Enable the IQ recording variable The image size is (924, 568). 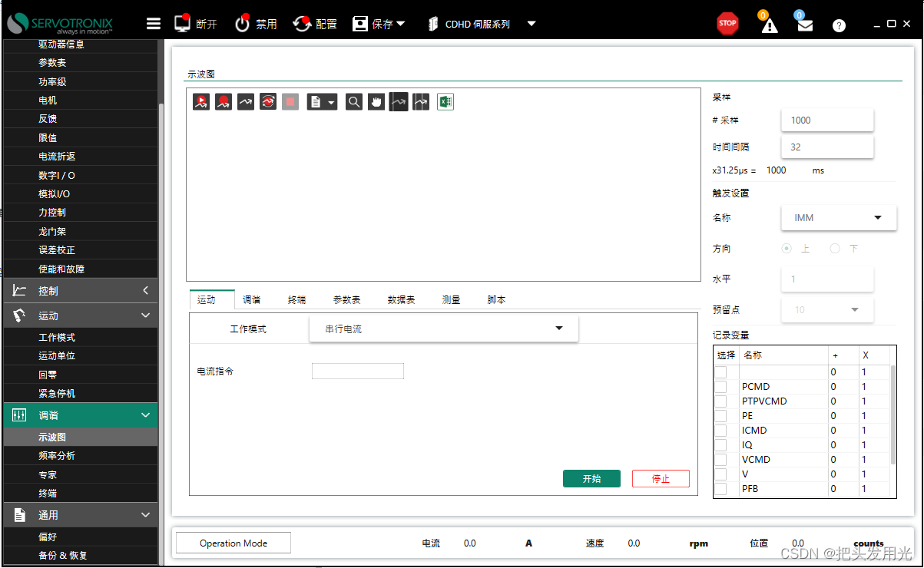pos(723,444)
